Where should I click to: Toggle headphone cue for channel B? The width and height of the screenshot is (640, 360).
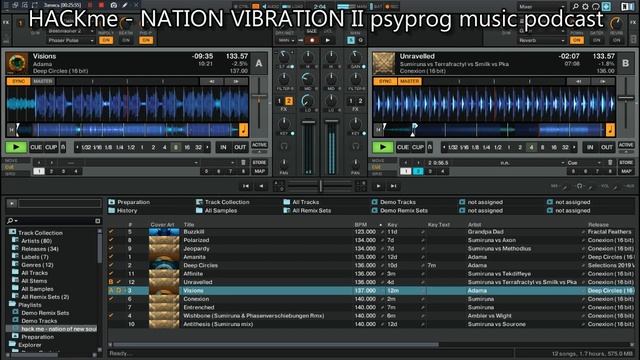tap(356, 146)
